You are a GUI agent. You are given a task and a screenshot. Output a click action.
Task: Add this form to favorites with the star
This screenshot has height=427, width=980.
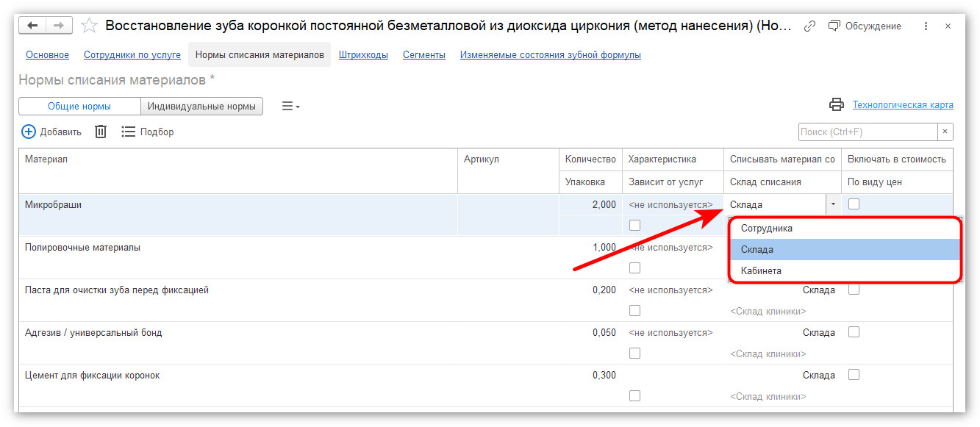click(90, 26)
